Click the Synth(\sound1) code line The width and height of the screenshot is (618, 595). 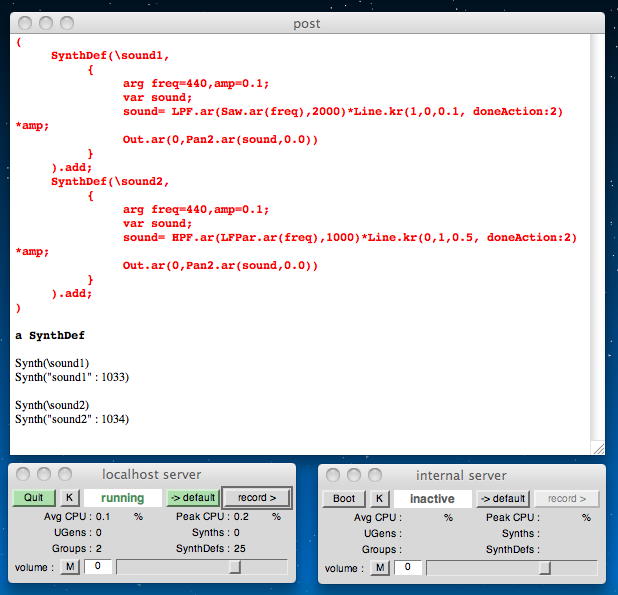[52, 362]
